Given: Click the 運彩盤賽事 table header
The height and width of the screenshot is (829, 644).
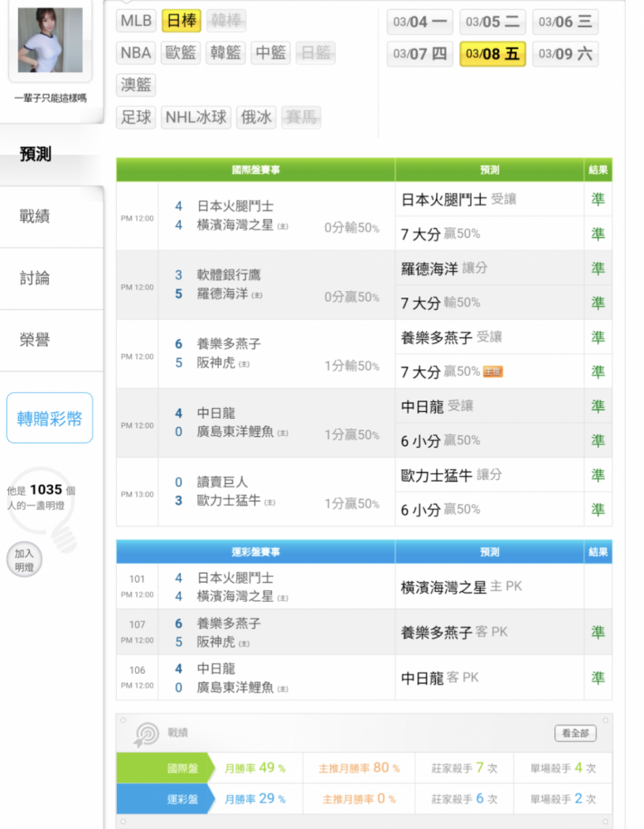Looking at the screenshot, I should tap(255, 552).
